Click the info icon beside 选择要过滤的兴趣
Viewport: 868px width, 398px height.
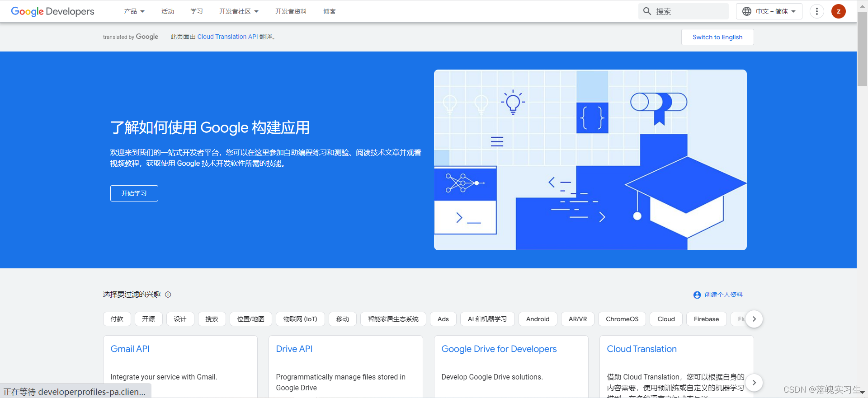point(168,295)
